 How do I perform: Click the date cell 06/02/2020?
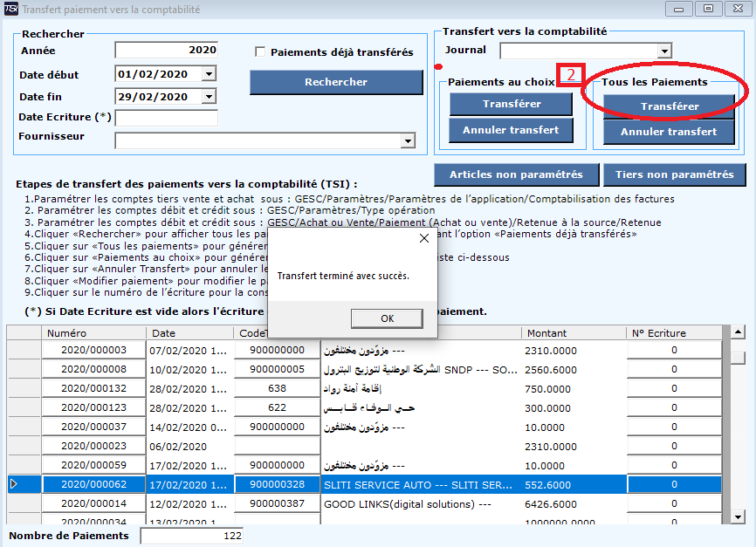(190, 447)
